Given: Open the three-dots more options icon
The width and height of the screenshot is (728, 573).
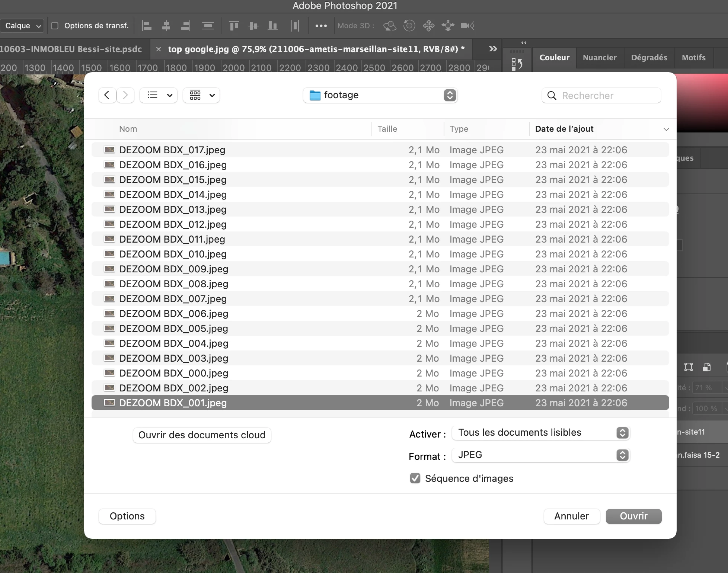Looking at the screenshot, I should 321,26.
